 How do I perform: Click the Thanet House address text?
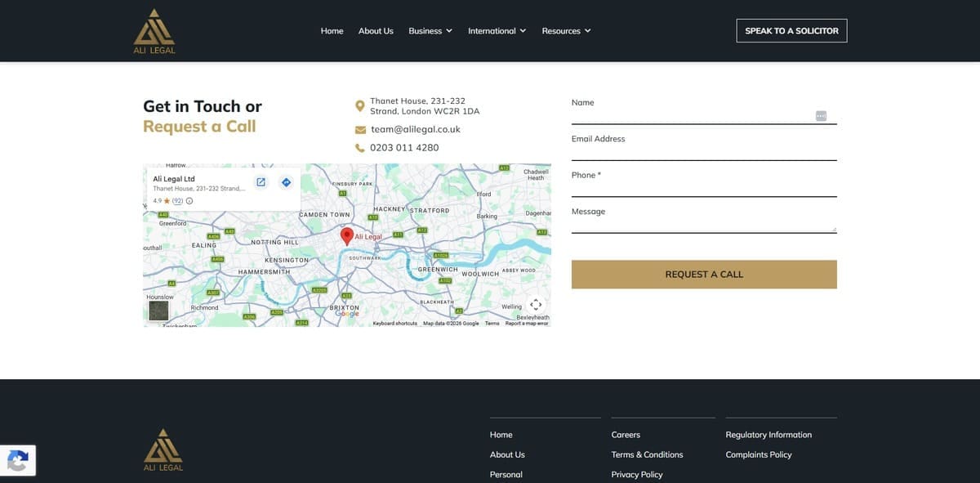tap(425, 106)
